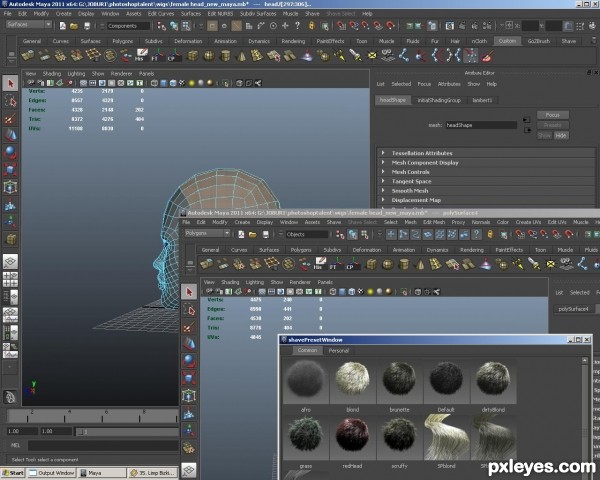Toggle use all lights in the front viewport toolbar

coord(370,291)
